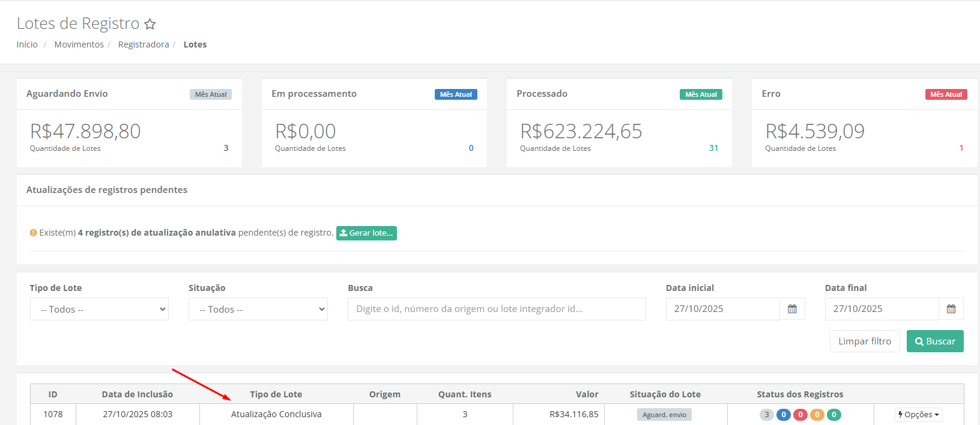Navigate to Movimentos breadcrumb link

[79, 44]
